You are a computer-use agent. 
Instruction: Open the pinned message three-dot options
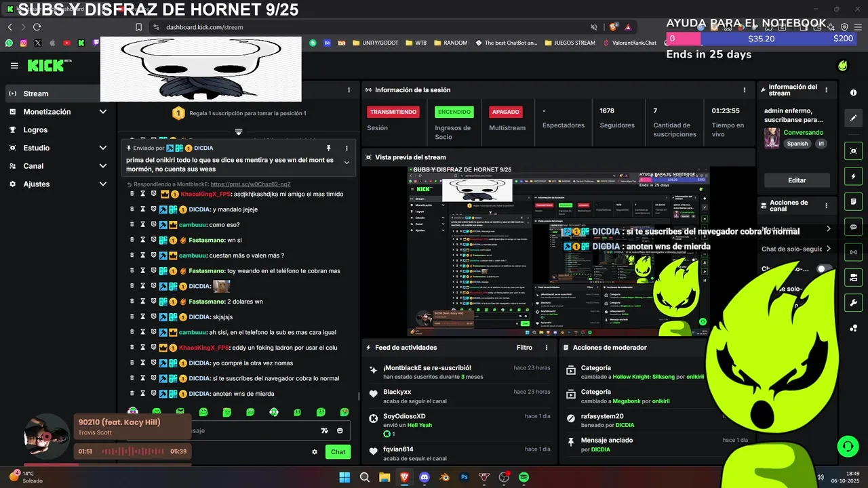coord(347,148)
